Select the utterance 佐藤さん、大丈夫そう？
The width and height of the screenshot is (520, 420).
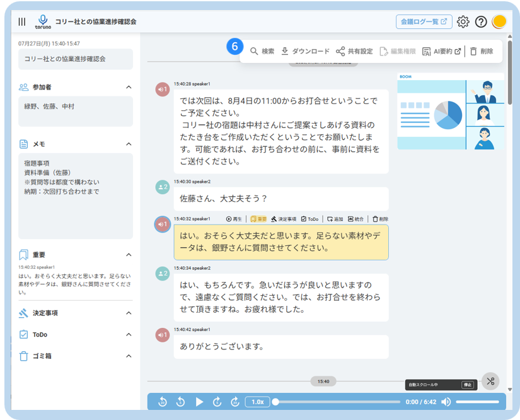coord(281,199)
